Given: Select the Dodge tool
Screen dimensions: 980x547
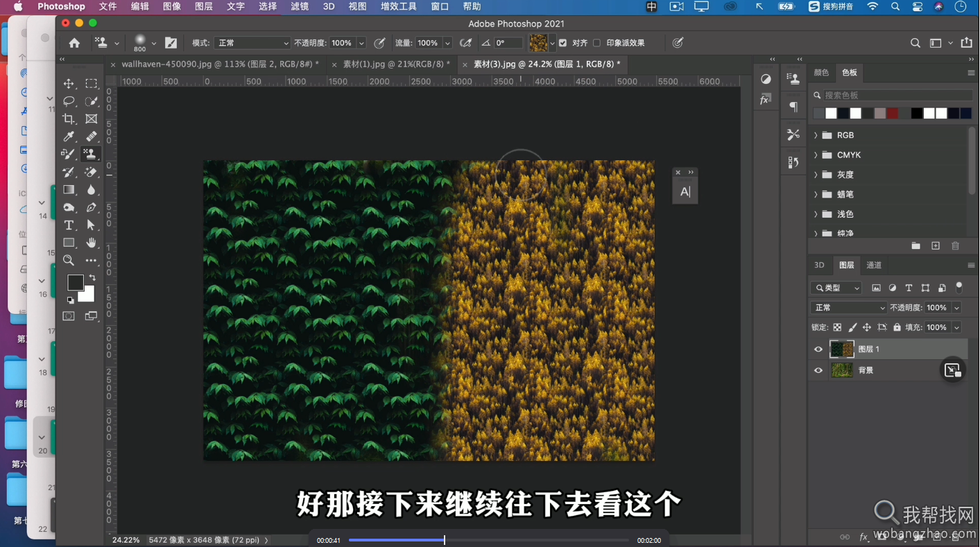Looking at the screenshot, I should (x=69, y=207).
